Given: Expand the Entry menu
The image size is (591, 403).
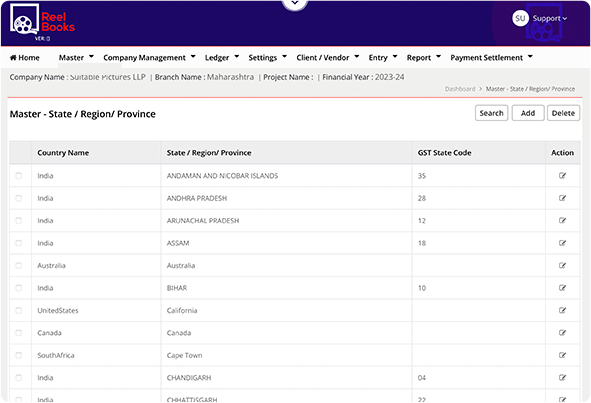Looking at the screenshot, I should (383, 58).
